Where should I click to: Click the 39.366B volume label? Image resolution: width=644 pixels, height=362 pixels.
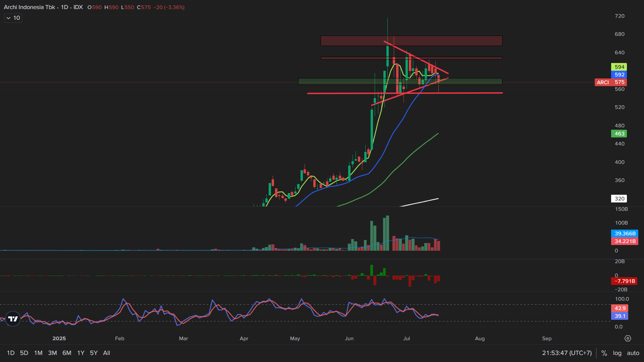coord(625,234)
